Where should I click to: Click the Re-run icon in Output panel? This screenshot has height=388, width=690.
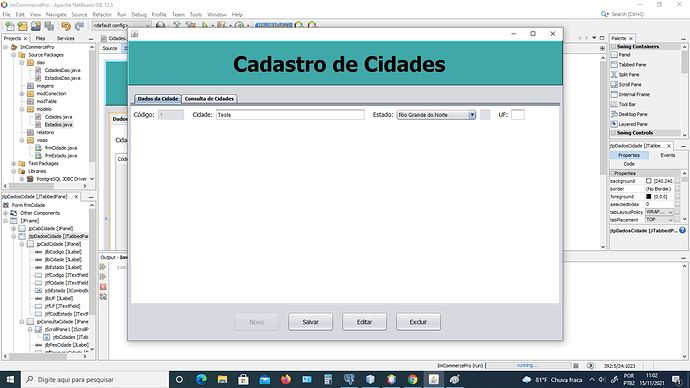[x=103, y=267]
